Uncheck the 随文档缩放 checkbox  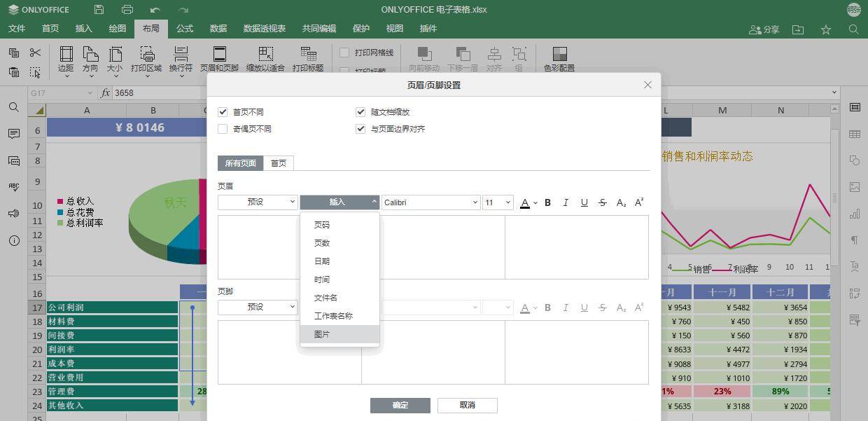click(x=360, y=111)
